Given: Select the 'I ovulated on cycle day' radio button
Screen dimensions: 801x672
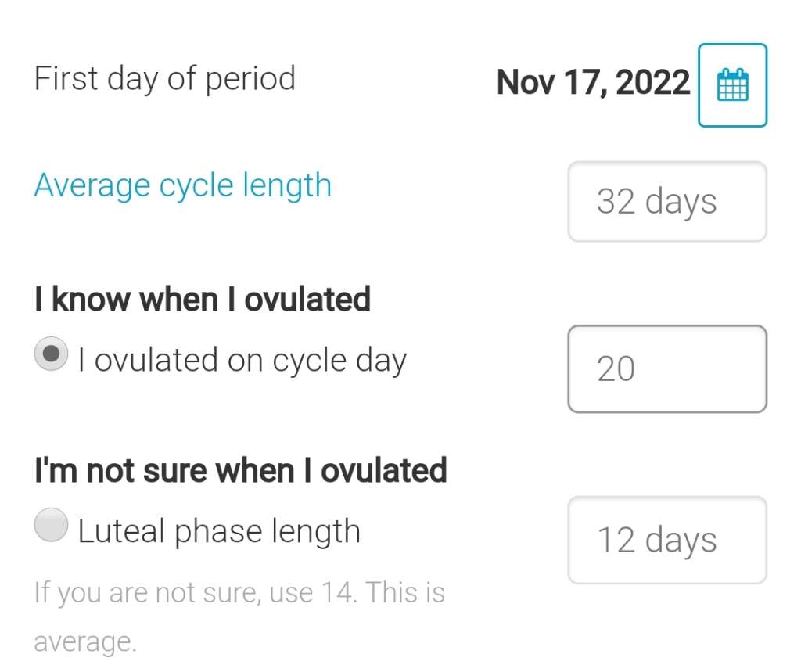Looking at the screenshot, I should pos(52,354).
